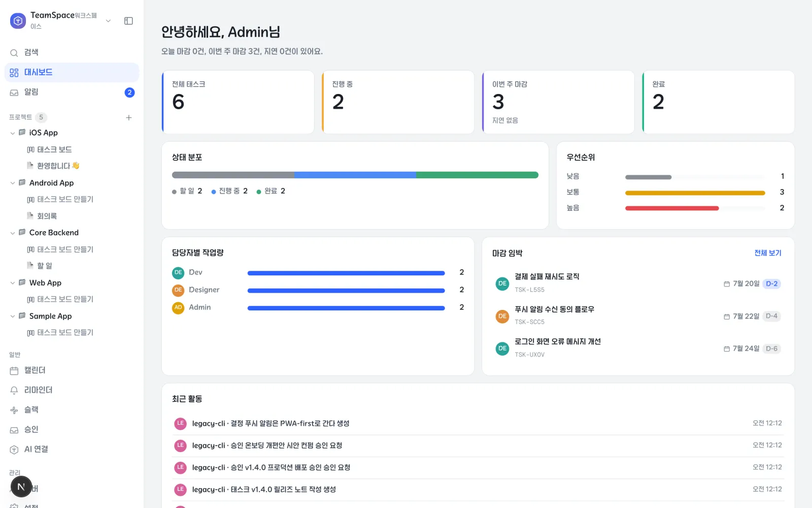Screen dimensions: 812x508
Task: Click the DE avatar next to Dev
Action: pos(178,273)
